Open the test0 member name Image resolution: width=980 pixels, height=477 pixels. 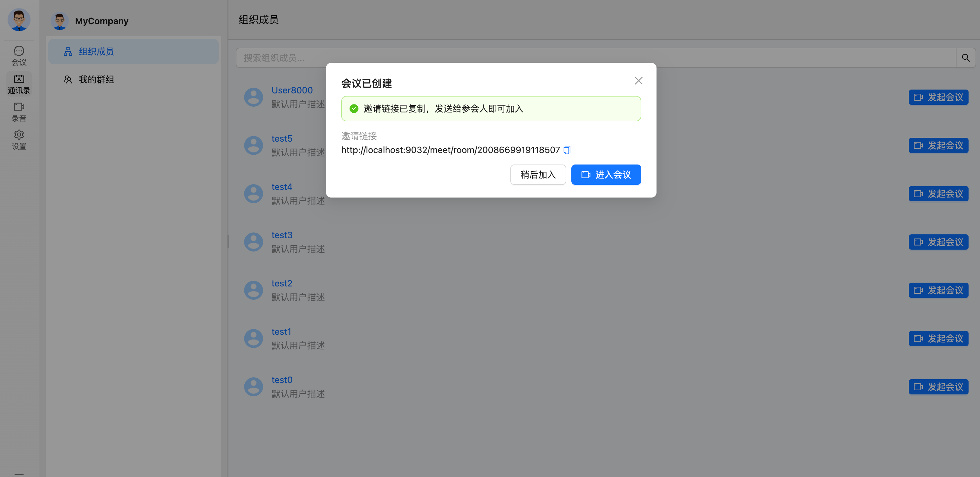[x=282, y=380]
